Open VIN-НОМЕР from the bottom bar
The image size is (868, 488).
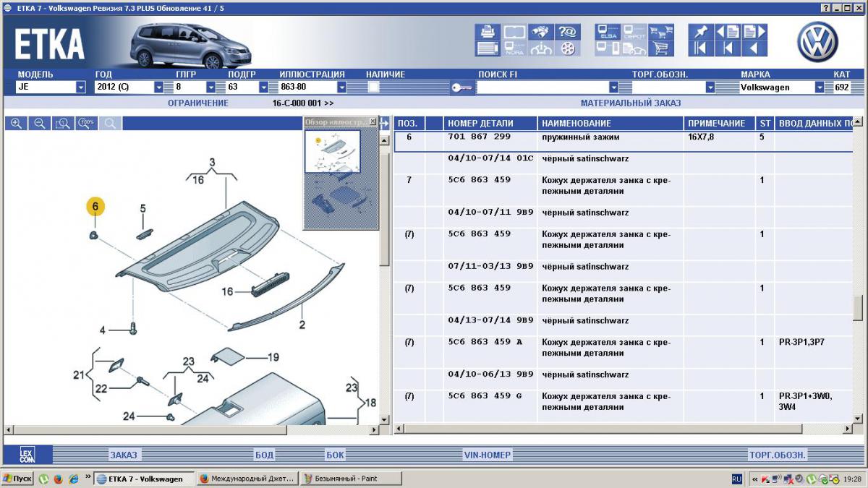tap(487, 455)
